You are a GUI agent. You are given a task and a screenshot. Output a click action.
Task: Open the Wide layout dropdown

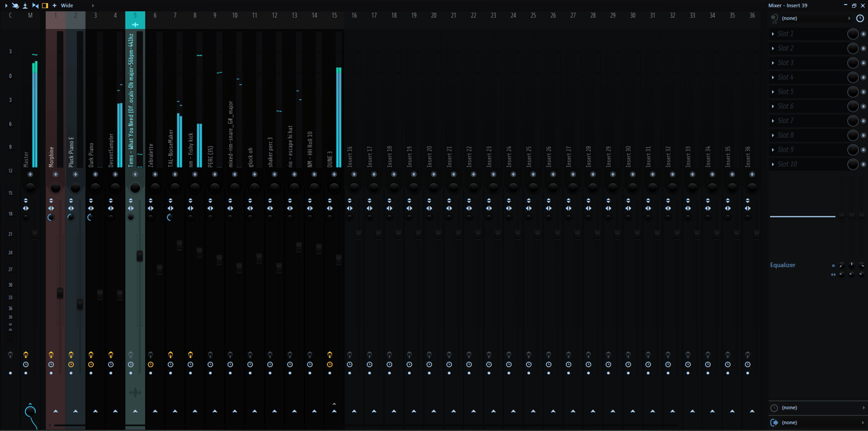coord(67,5)
